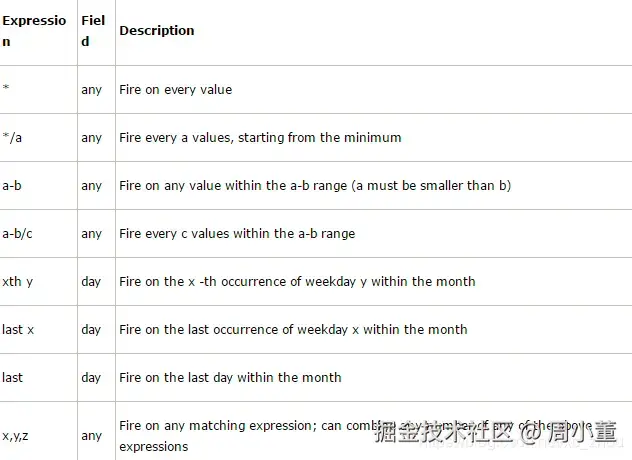Click the Description column header
The image size is (632, 460).
click(157, 31)
